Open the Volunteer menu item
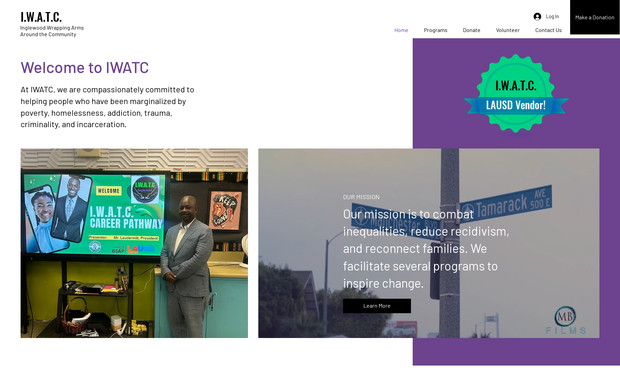The width and height of the screenshot is (620, 379). pos(508,30)
